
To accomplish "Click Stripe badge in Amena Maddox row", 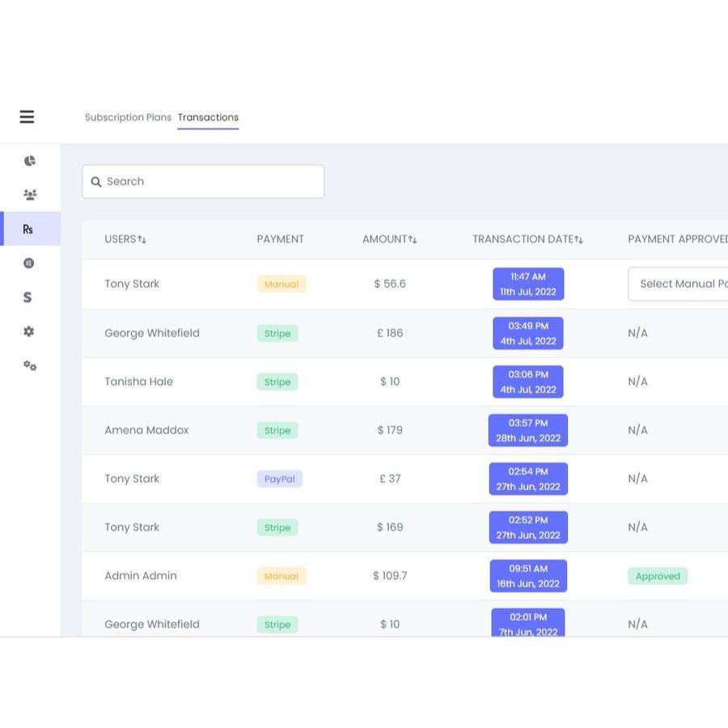I will (277, 430).
